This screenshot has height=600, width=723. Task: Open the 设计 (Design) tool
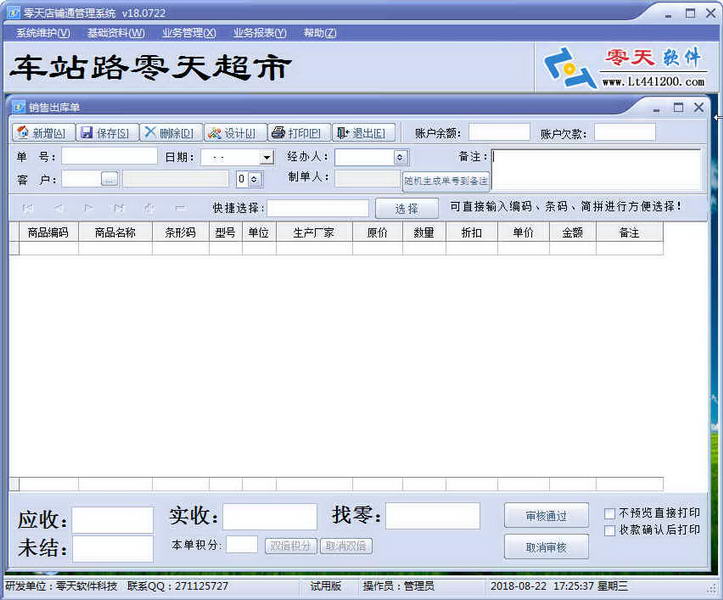[236, 133]
